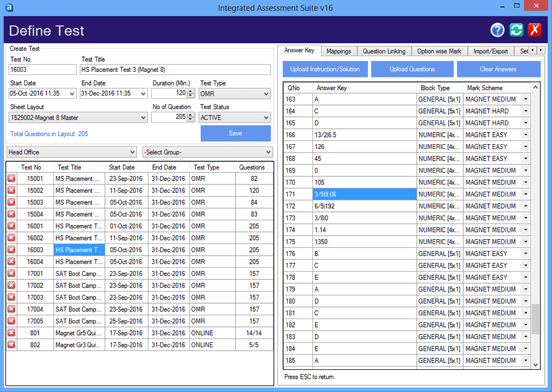Delete test 17002 using its red icon
This screenshot has width=552, height=392.
click(x=12, y=285)
